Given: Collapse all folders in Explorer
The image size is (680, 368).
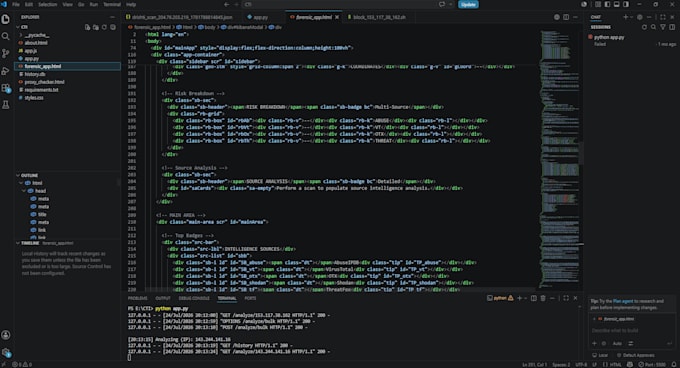Looking at the screenshot, I should (x=113, y=27).
